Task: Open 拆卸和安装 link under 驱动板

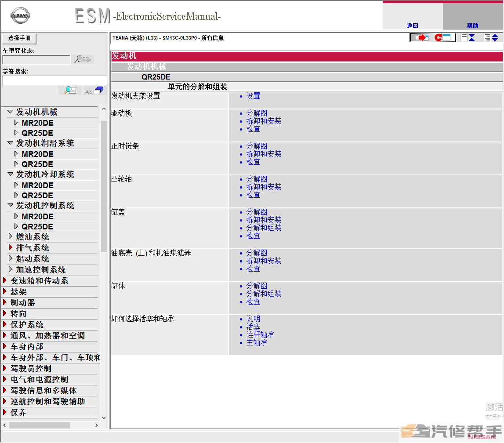Action: (264, 121)
